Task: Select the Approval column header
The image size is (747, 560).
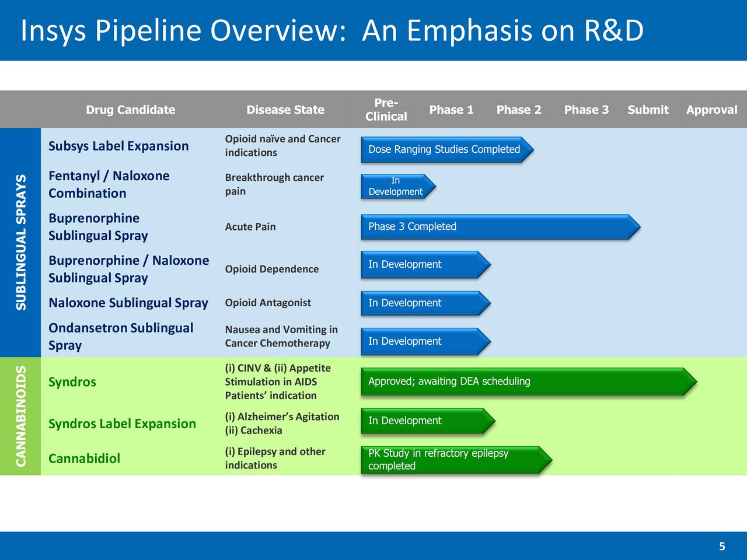Action: 711,110
